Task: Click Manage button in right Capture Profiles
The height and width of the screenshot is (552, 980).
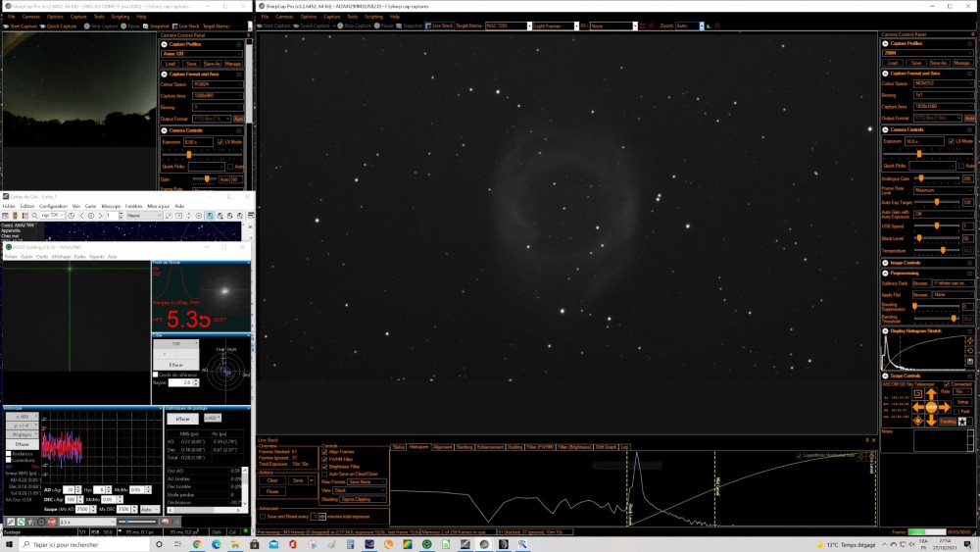Action: point(962,63)
